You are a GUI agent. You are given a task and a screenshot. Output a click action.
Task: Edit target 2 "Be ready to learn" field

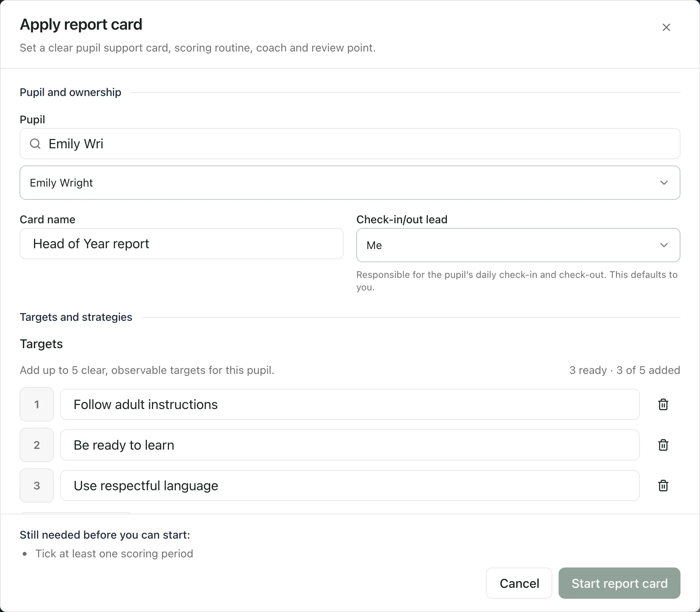pyautogui.click(x=350, y=445)
